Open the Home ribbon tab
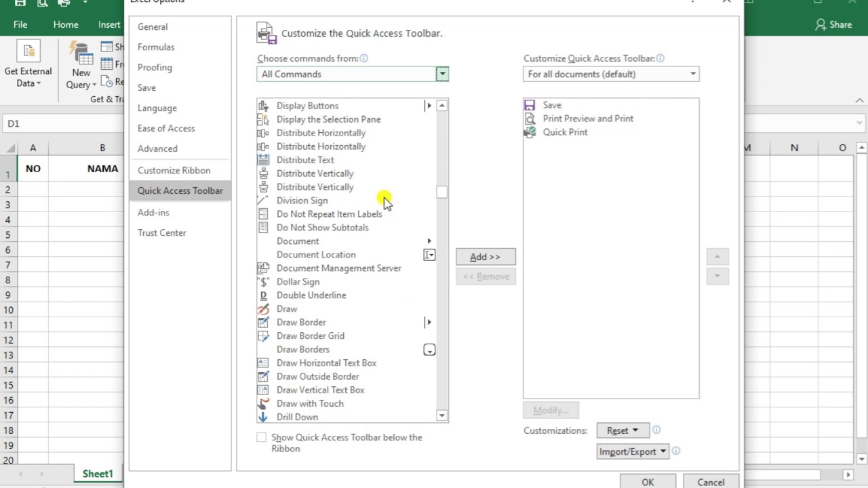The image size is (868, 488). [x=66, y=24]
